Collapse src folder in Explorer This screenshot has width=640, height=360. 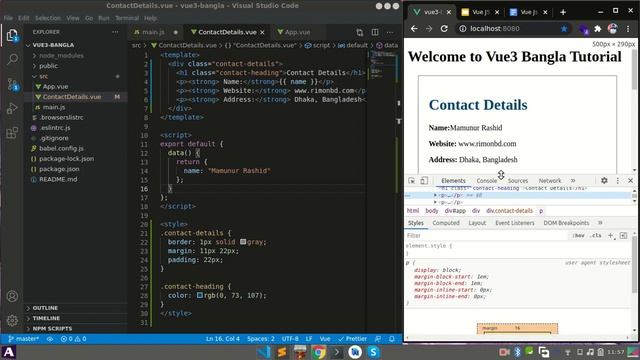pyautogui.click(x=43, y=76)
